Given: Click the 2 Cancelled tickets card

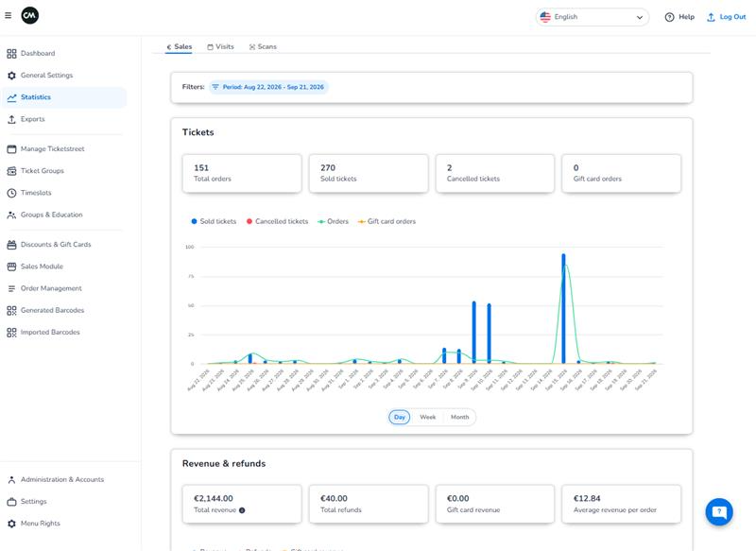Looking at the screenshot, I should point(494,174).
